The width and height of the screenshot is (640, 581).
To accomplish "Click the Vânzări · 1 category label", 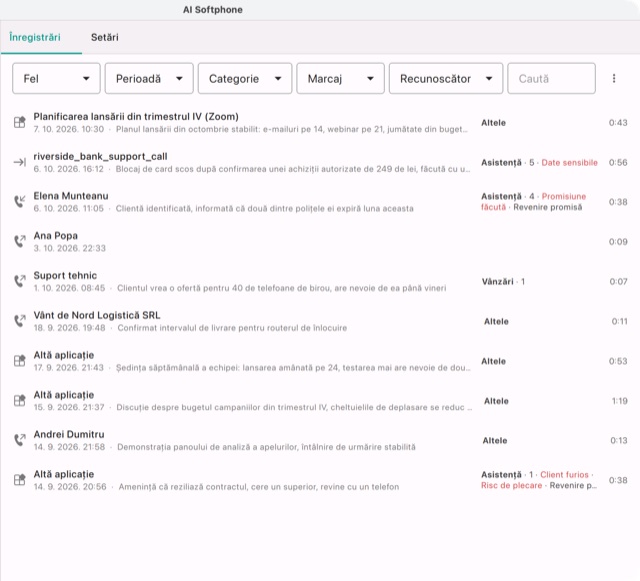I will [x=503, y=281].
